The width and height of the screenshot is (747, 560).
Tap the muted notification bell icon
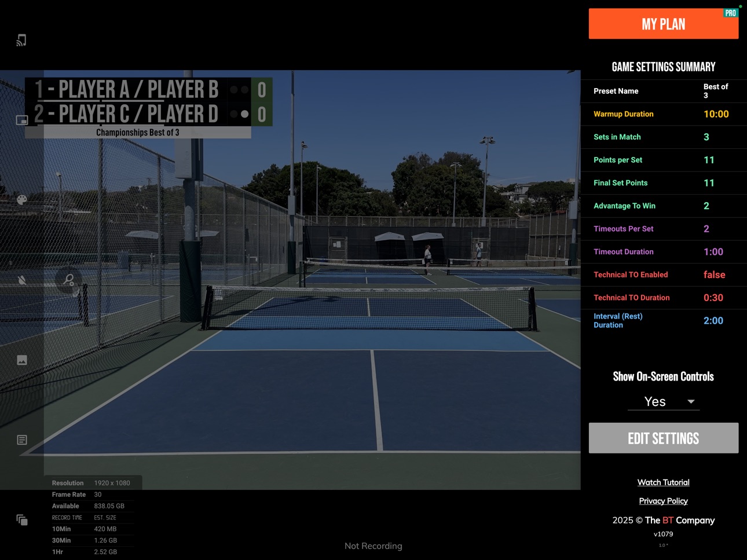pyautogui.click(x=22, y=280)
